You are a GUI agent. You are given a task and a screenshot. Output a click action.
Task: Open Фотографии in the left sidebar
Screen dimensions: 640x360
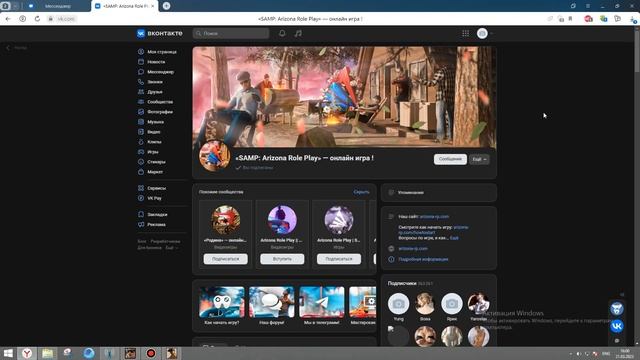point(160,112)
